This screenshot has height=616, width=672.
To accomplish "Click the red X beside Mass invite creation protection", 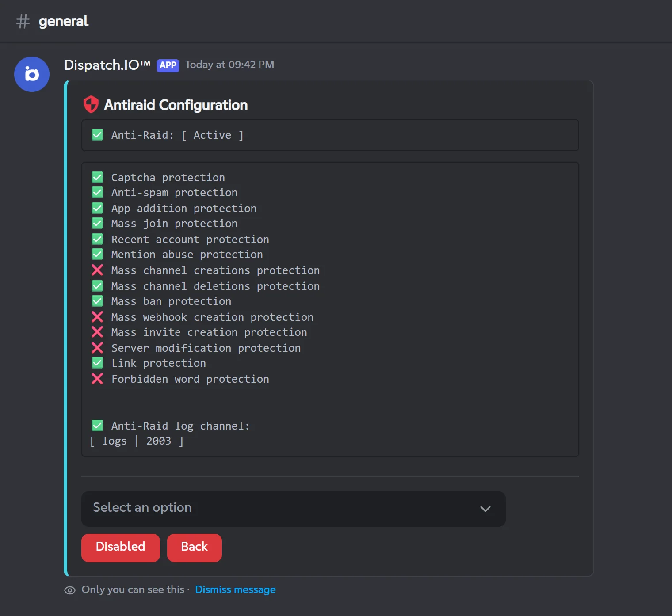I will coord(97,332).
